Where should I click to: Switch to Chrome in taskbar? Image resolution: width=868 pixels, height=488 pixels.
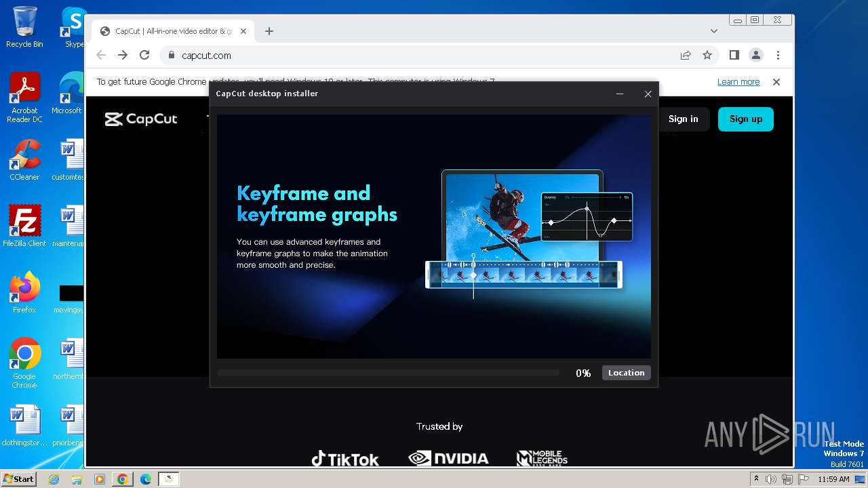(123, 479)
